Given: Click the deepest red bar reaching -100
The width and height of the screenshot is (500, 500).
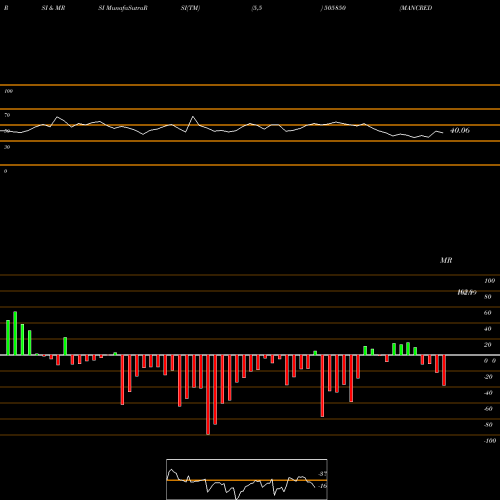Looking at the screenshot, I should (208, 395).
